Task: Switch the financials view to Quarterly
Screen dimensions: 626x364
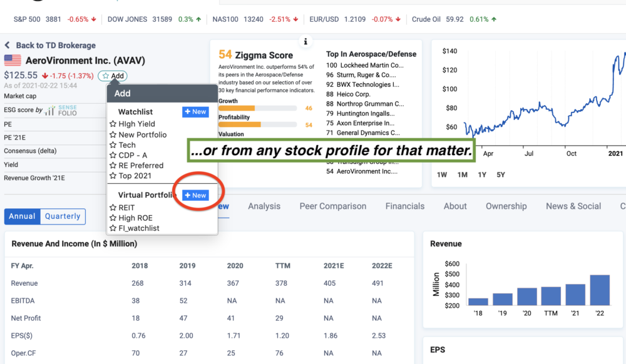Action: coord(63,216)
